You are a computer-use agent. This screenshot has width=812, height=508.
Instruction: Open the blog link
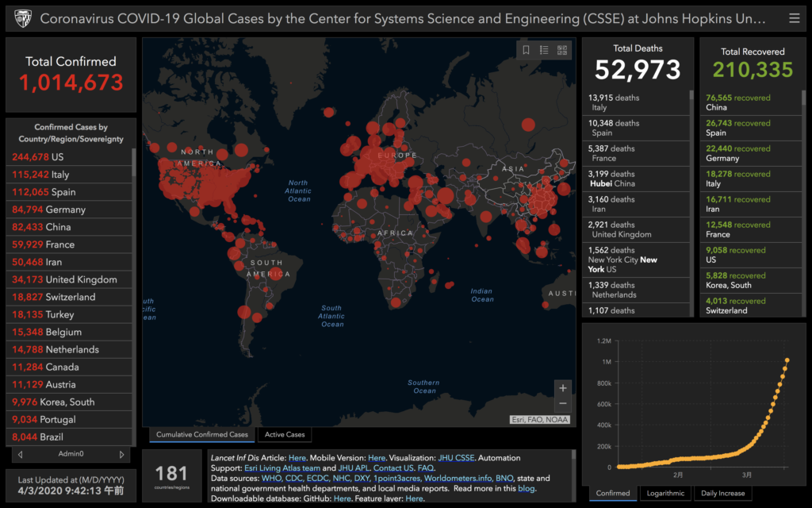[x=526, y=488]
